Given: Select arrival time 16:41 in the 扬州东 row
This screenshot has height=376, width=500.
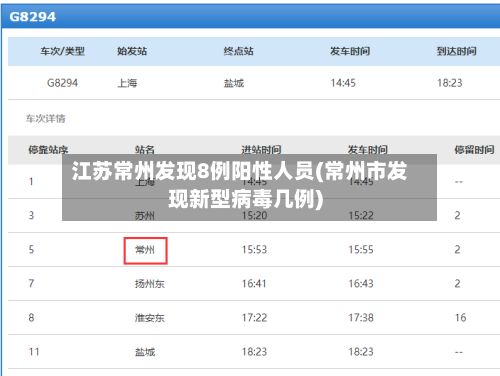Looking at the screenshot, I should [254, 284].
